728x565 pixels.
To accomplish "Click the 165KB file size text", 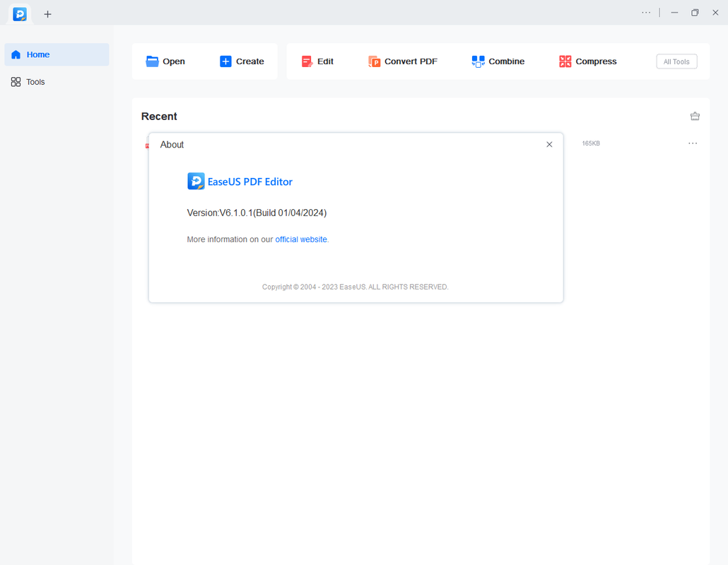I will (x=591, y=143).
